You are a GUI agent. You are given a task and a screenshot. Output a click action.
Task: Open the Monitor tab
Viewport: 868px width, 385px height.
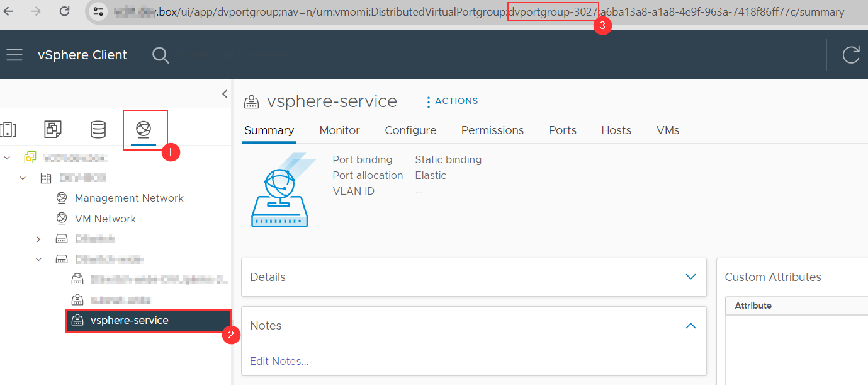340,130
